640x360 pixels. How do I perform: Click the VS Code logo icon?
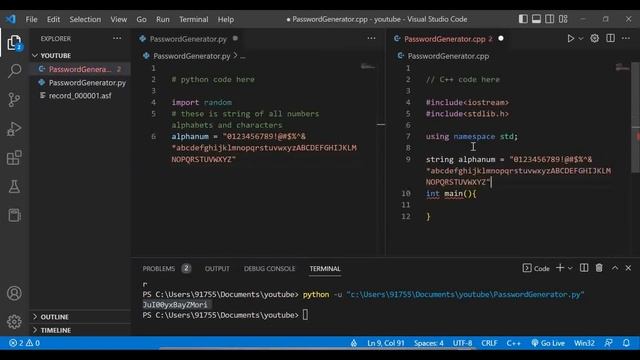point(11,19)
